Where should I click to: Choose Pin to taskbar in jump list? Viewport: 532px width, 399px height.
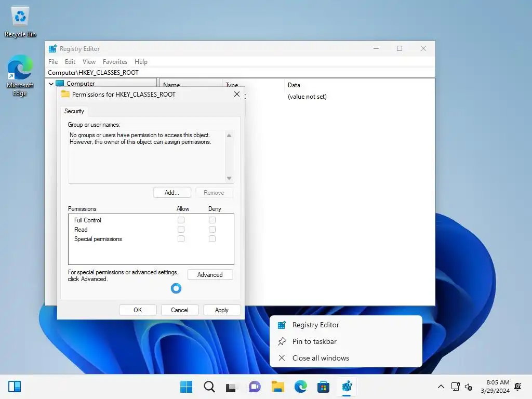(x=345, y=341)
